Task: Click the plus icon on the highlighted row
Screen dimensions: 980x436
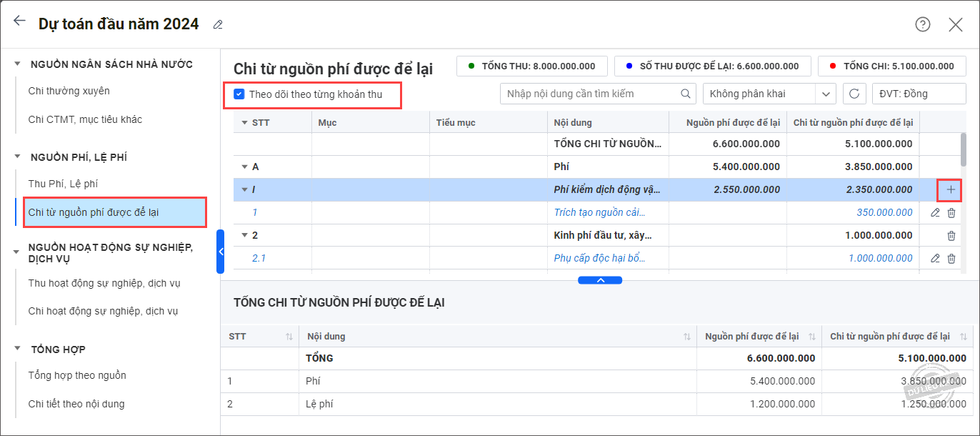Action: [950, 190]
